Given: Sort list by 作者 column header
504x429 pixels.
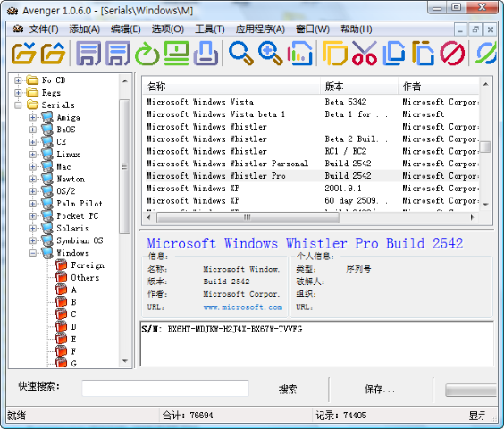Looking at the screenshot, I should 439,86.
